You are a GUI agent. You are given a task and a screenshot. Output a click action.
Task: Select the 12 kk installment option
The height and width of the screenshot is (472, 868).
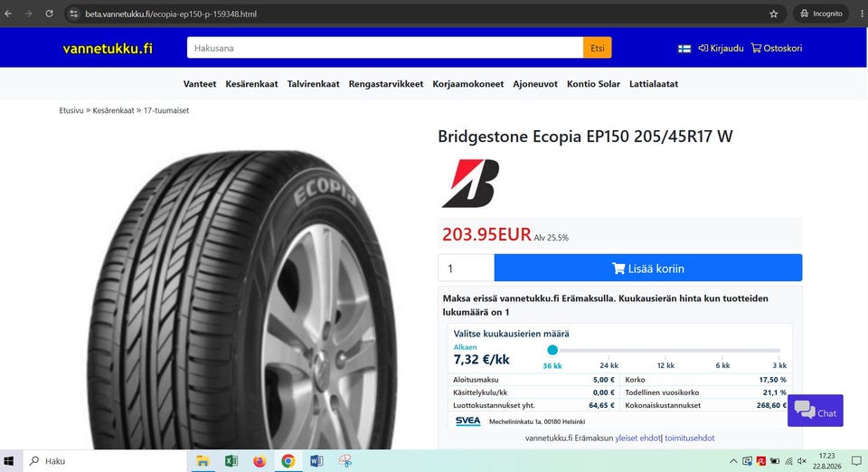pyautogui.click(x=665, y=365)
